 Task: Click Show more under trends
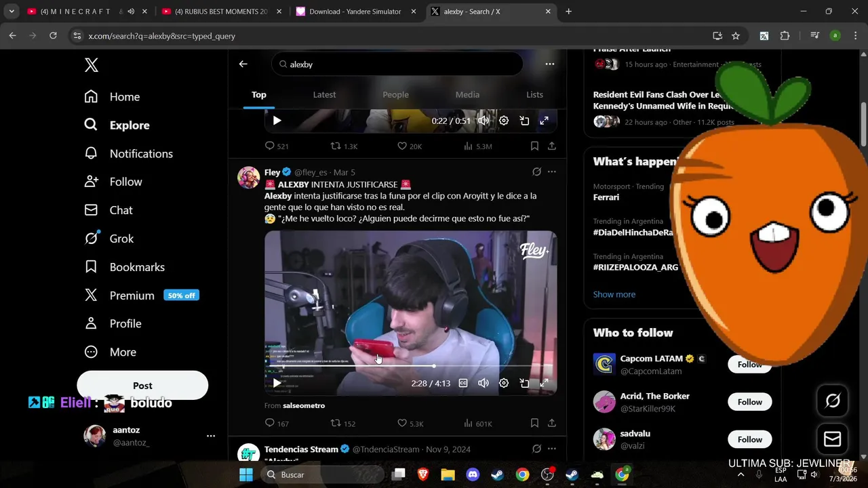pos(614,294)
